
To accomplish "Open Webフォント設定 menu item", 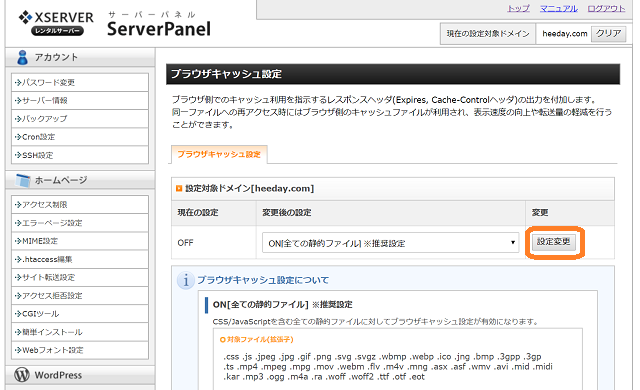I will coord(80,350).
